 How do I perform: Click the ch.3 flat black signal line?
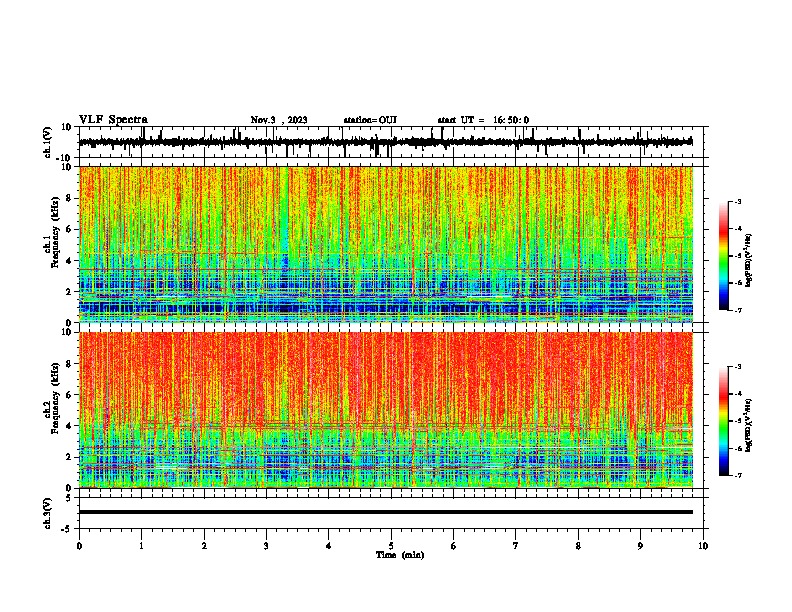(x=386, y=512)
